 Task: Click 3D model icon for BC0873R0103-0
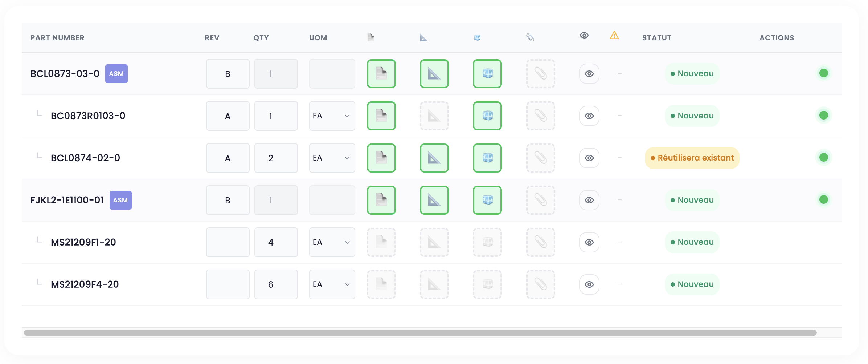click(x=487, y=116)
